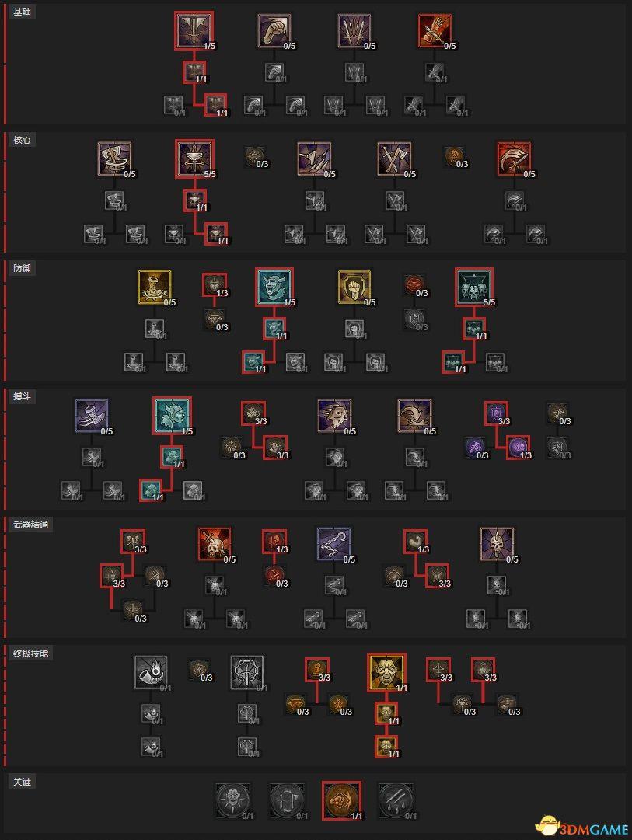This screenshot has height=840, width=632.
Task: Select the 5/5 three-skulls skill in 防御 row
Action: 474,288
